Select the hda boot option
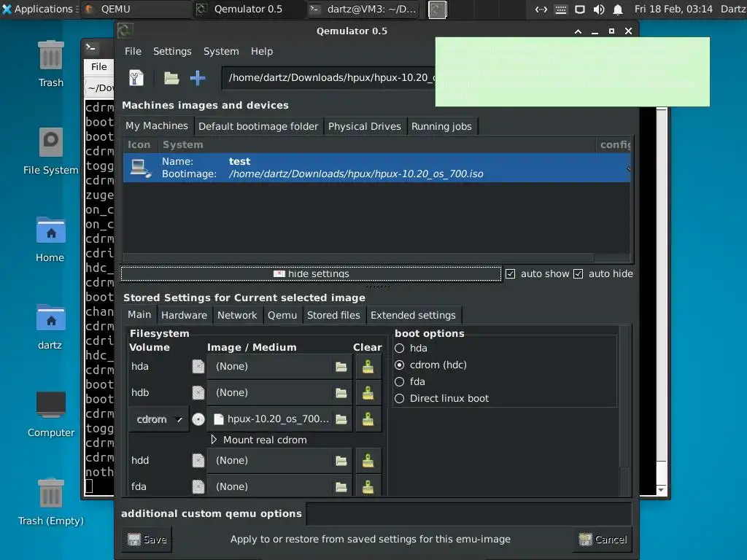Image resolution: width=747 pixels, height=560 pixels. (399, 348)
